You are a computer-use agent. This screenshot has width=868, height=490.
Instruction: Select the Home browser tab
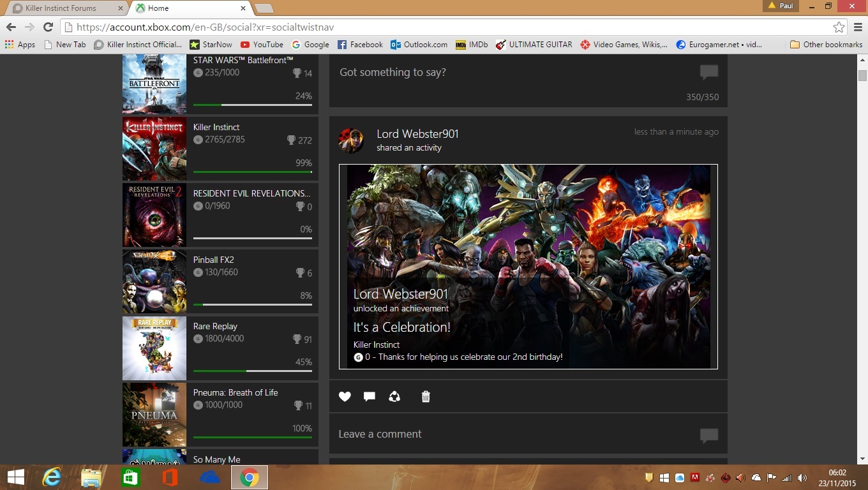[191, 8]
